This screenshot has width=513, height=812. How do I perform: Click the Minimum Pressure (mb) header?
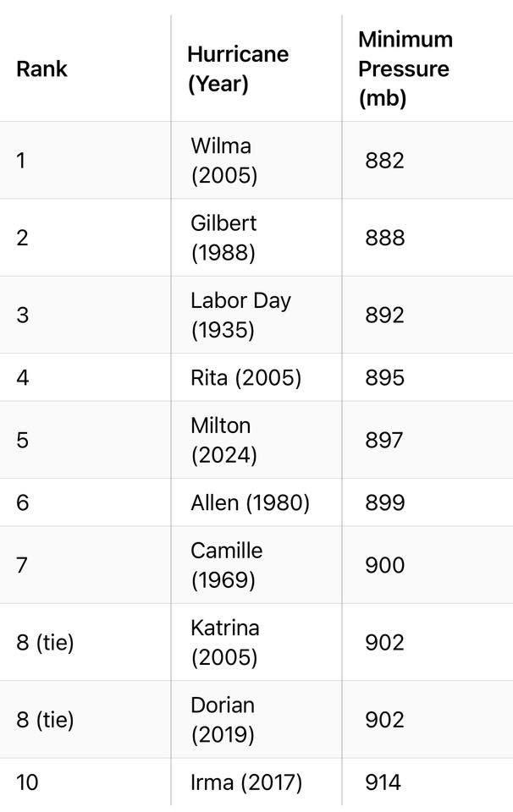point(405,69)
